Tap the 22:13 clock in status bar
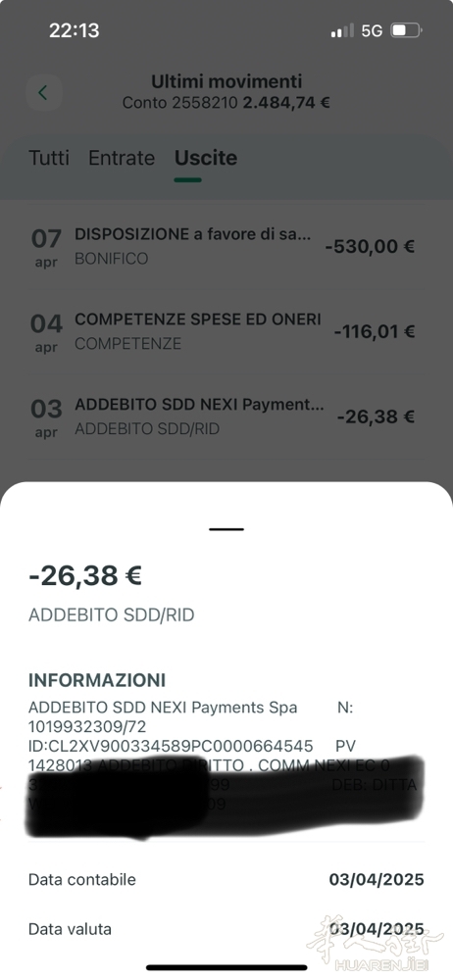Image resolution: width=453 pixels, height=980 pixels. coord(75,30)
